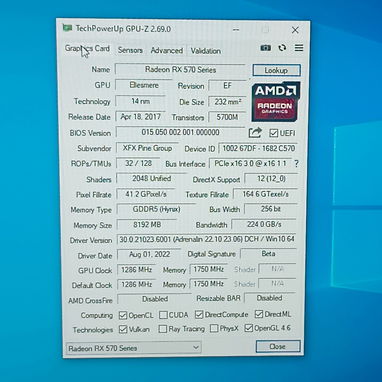This screenshot has width=382, height=382.
Task: Click the Technology value 14 nm
Action: point(140,101)
